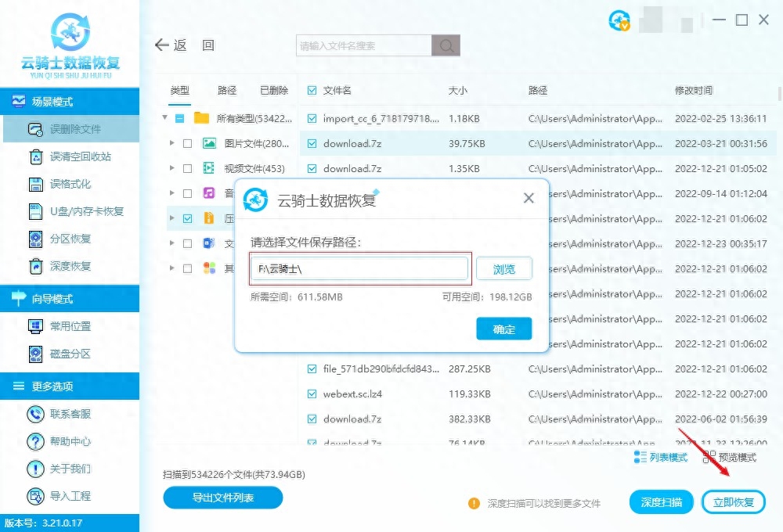Click the file name search box
Viewport: 783px width, 532px height.
364,46
